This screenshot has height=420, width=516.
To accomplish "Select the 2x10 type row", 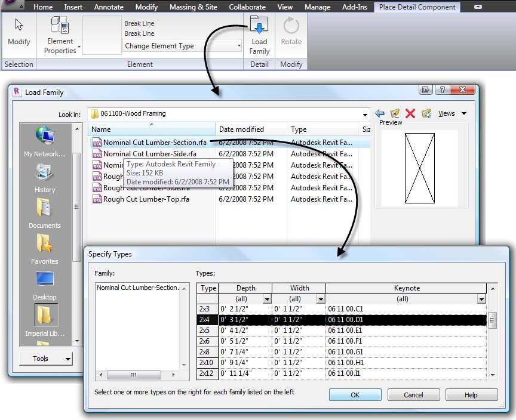I will [341, 363].
